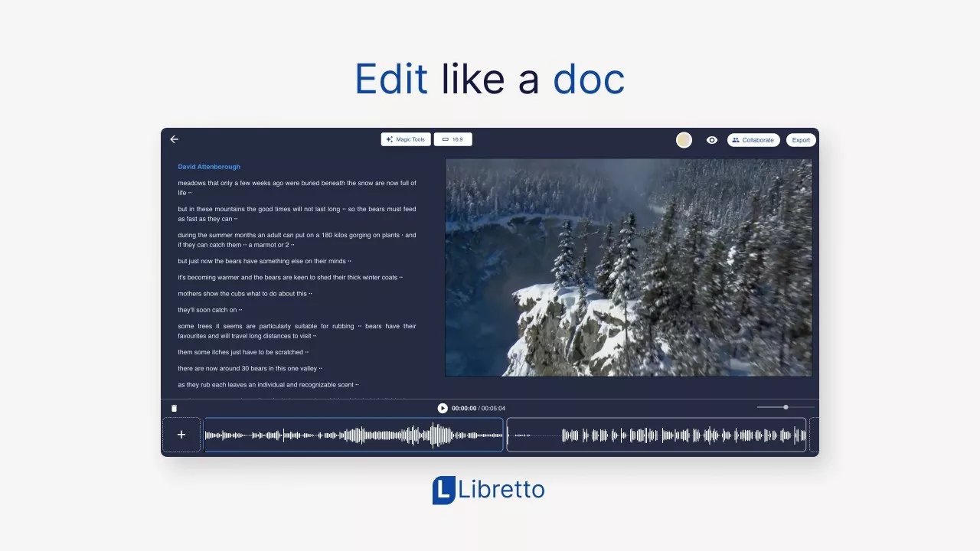Click the Export button

[801, 140]
